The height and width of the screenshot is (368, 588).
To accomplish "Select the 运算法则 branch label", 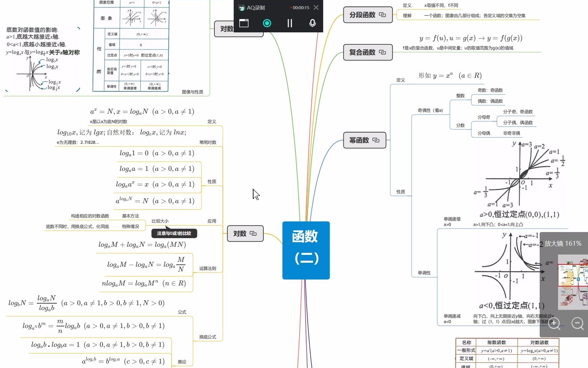I will tap(208, 269).
